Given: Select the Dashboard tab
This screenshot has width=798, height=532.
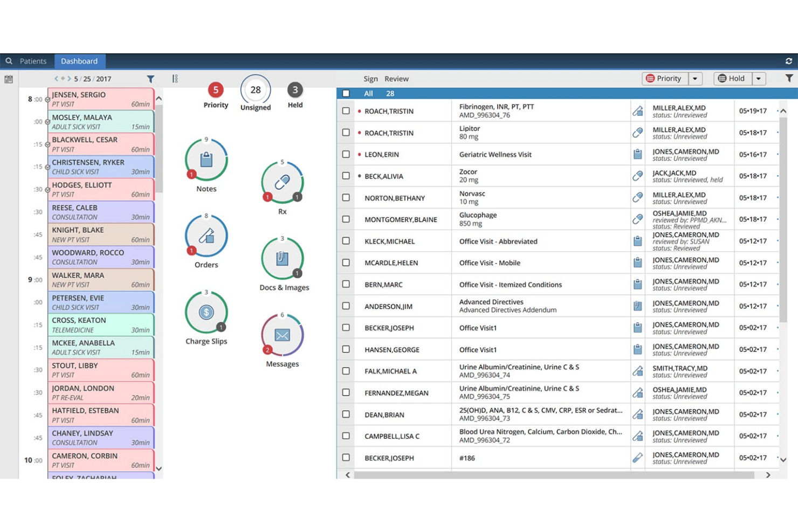Looking at the screenshot, I should [79, 61].
